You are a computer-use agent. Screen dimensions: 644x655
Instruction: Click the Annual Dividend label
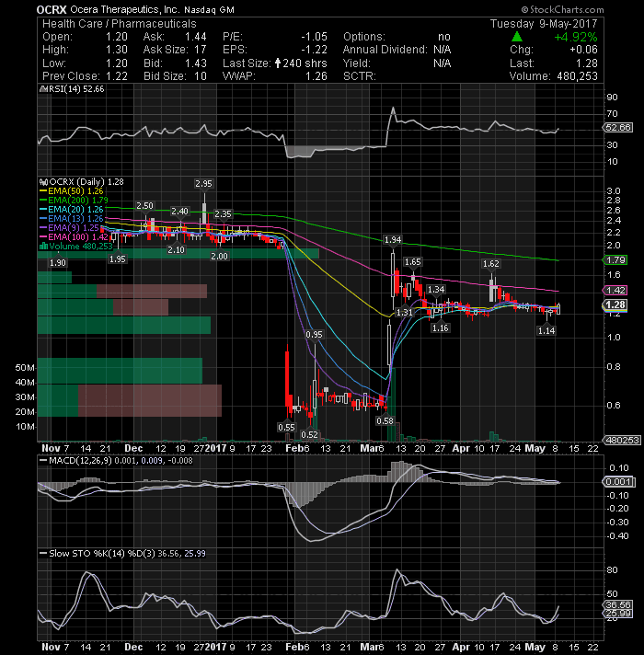(x=385, y=50)
